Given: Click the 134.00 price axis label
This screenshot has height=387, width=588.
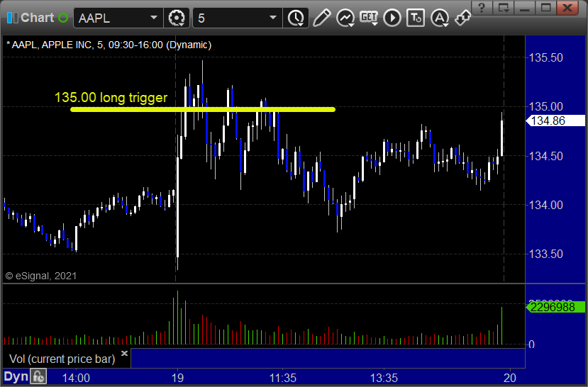Looking at the screenshot, I should pyautogui.click(x=546, y=205).
